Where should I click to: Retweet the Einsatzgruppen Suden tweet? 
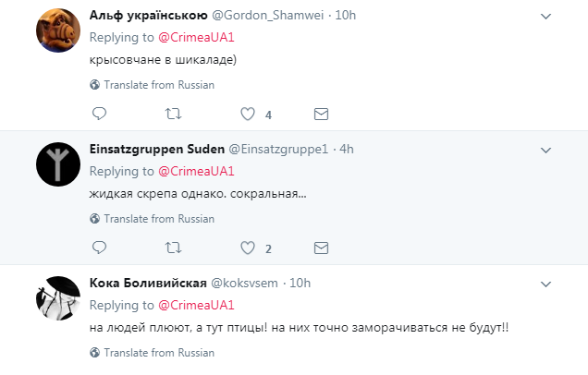pyautogui.click(x=173, y=248)
